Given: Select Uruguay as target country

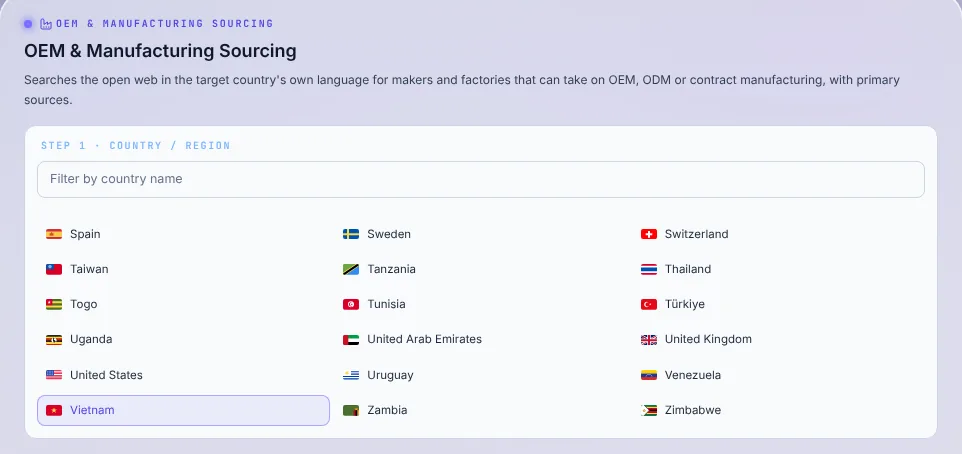Looking at the screenshot, I should coord(481,375).
